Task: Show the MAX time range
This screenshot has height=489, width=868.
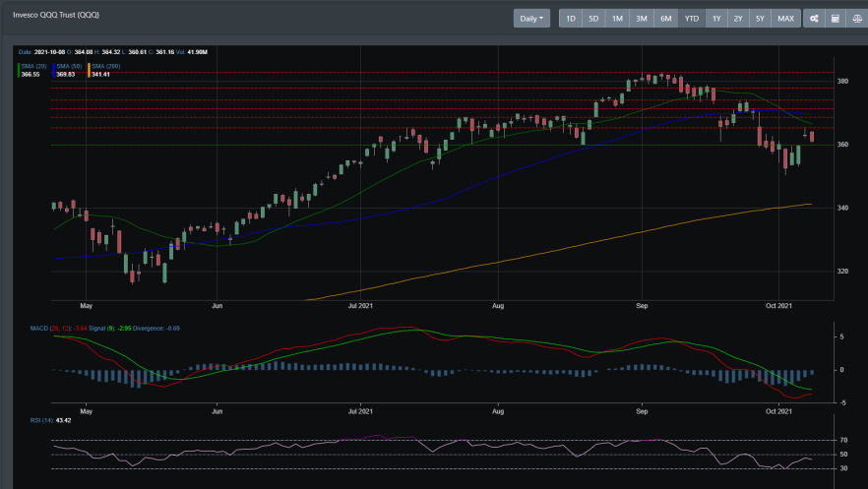Action: [x=786, y=19]
